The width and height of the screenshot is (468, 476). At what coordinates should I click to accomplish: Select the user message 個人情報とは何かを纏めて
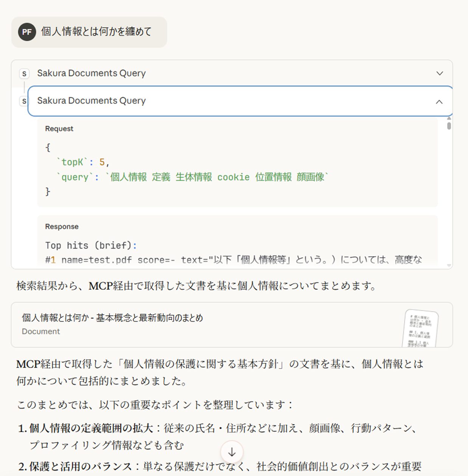pyautogui.click(x=96, y=31)
